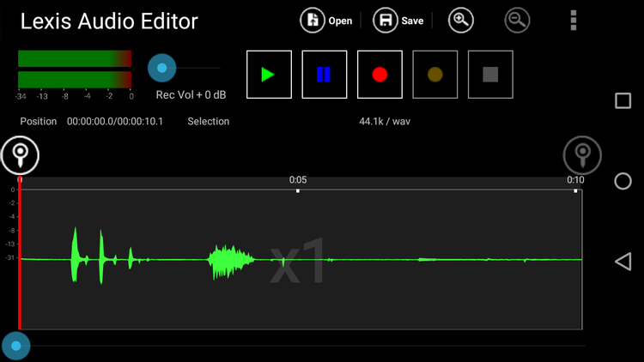This screenshot has width=644, height=362.
Task: Click the 44.1k / wav format text
Action: (385, 122)
